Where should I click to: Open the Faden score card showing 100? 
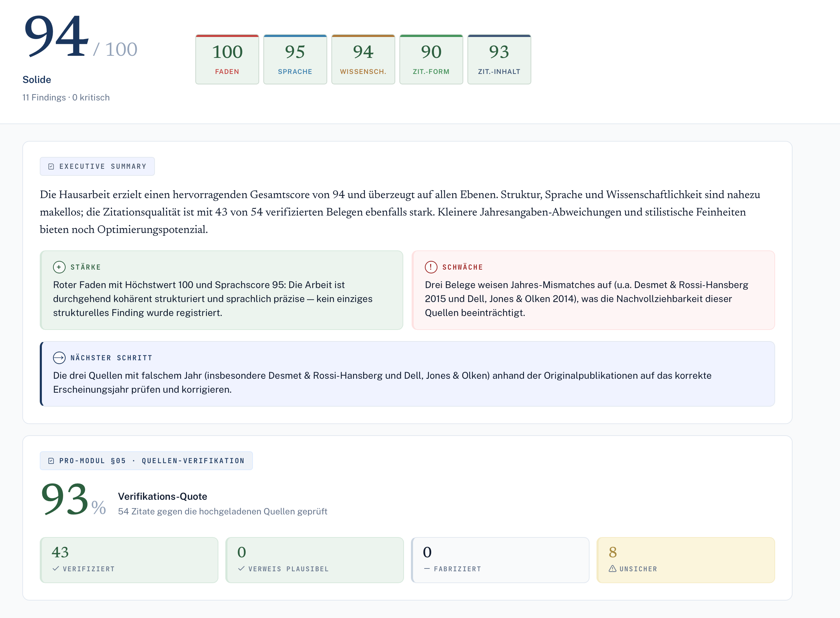[x=227, y=60]
